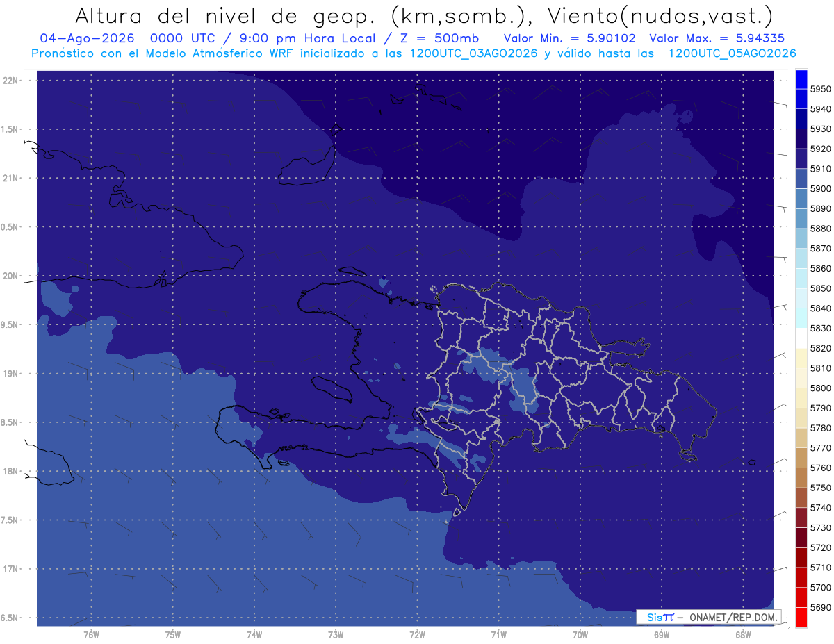Click the "73W" longitude label
Screen dimensions: 834x644
coord(336,636)
